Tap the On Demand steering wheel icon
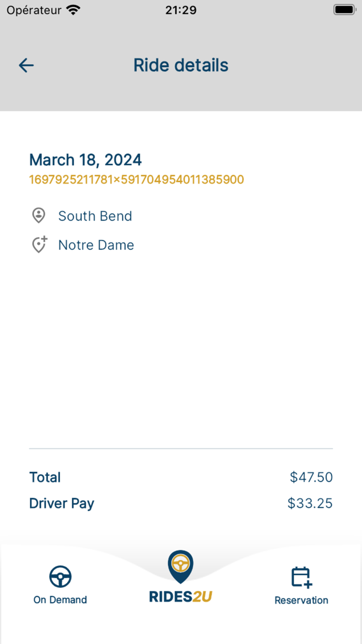This screenshot has width=362, height=644. [x=60, y=576]
